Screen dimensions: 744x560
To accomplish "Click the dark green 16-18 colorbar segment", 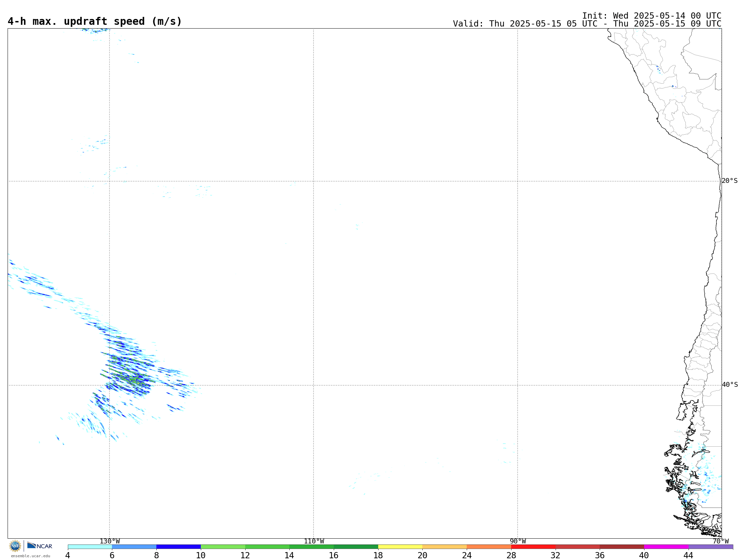I will 356,547.
